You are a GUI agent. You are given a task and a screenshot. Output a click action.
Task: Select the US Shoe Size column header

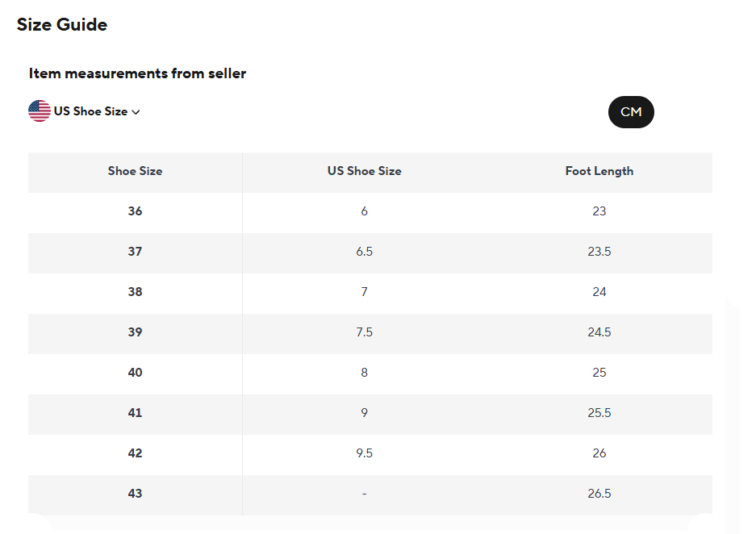pyautogui.click(x=364, y=171)
